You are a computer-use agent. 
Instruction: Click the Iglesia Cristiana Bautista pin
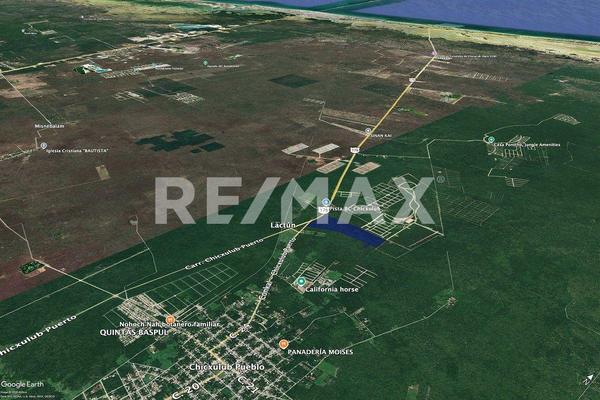point(44,145)
